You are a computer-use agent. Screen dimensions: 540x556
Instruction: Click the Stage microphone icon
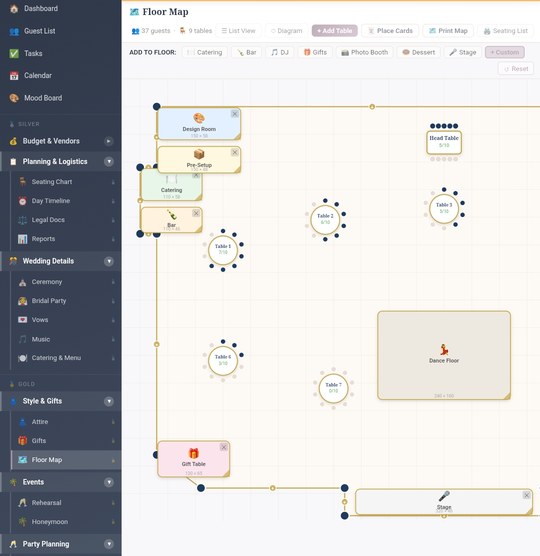(444, 496)
